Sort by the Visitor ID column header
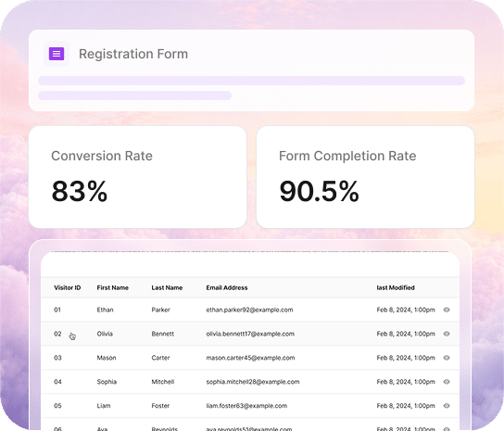The width and height of the screenshot is (504, 431). pos(68,287)
